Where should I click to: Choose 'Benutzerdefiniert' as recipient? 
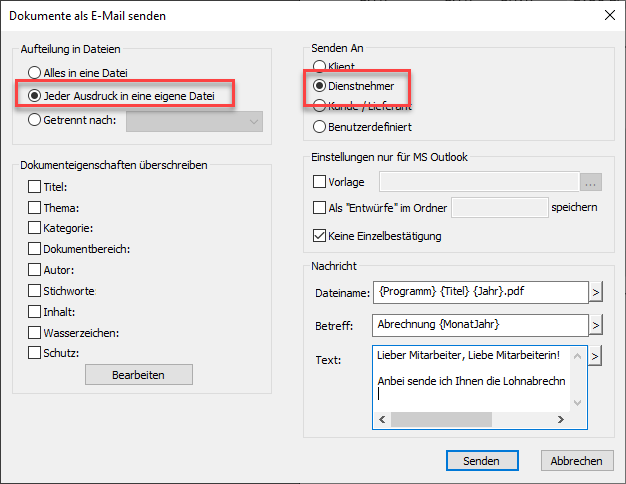pyautogui.click(x=320, y=127)
